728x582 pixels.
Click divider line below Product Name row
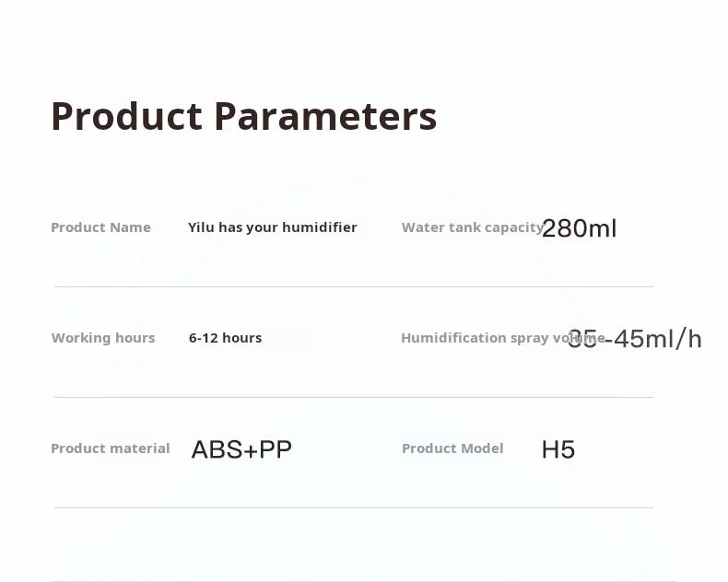[354, 286]
